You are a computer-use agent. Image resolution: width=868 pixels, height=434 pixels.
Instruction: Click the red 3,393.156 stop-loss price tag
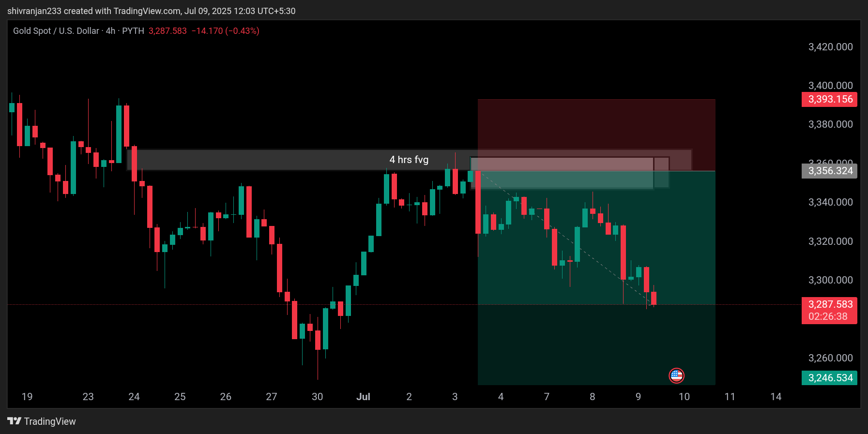tap(829, 99)
